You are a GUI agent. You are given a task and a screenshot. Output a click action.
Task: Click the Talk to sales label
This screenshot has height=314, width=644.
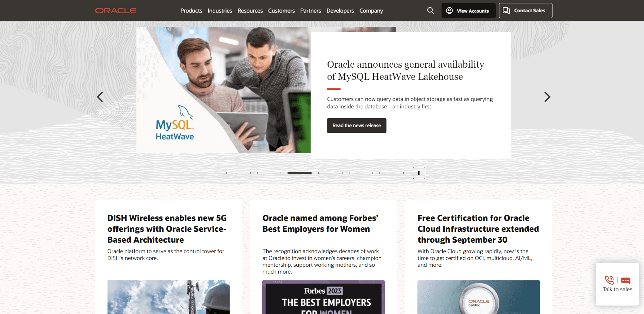[x=617, y=290]
